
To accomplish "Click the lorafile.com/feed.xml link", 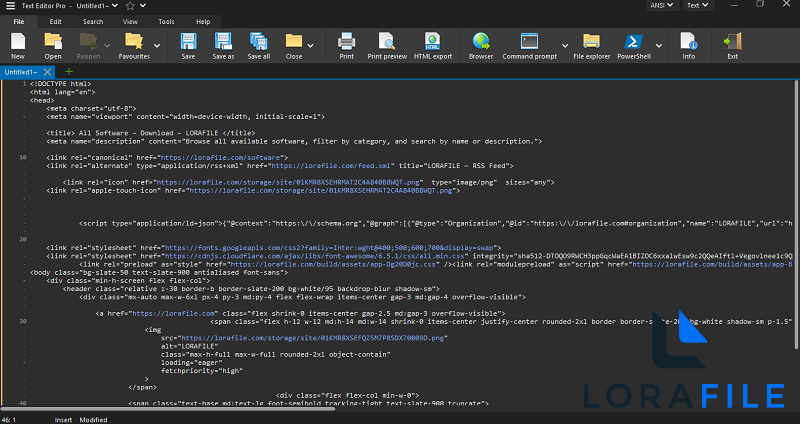I will pos(332,166).
